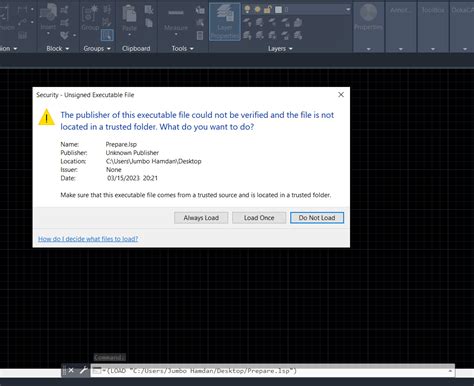The height and width of the screenshot is (386, 474).
Task: Click the file name Prepare.lsp
Action: click(121, 144)
